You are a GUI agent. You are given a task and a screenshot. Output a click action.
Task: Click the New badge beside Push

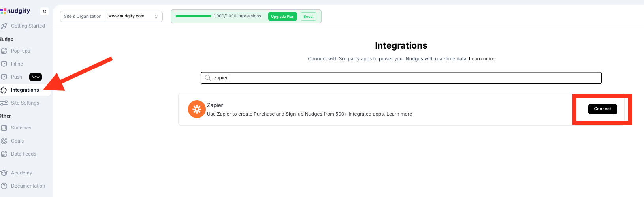[36, 77]
